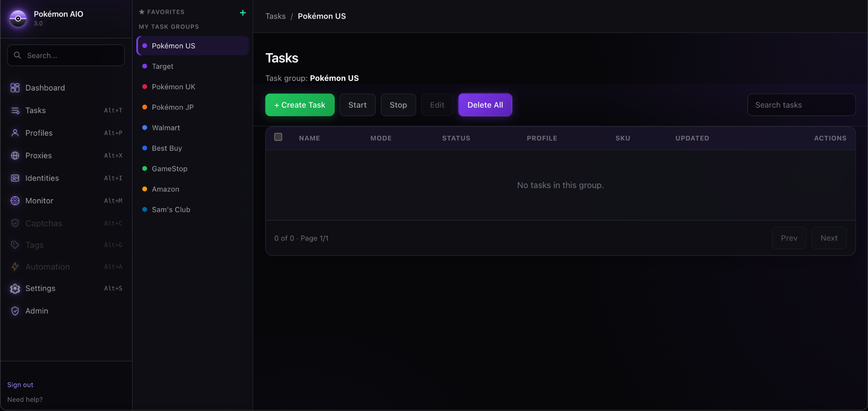Click the magnifier icon in sidebar search
This screenshot has width=868, height=411.
tap(17, 55)
